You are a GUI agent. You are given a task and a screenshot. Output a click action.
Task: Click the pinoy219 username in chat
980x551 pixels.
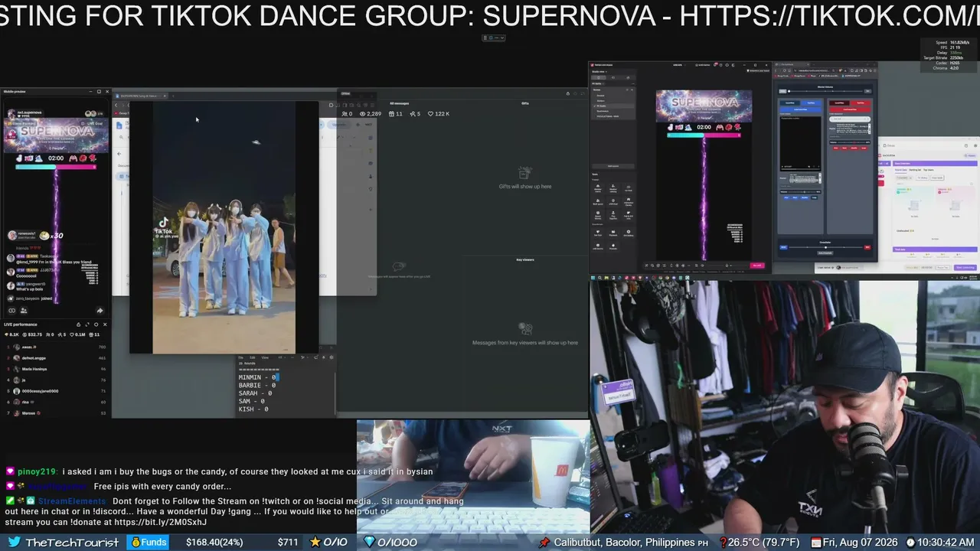(36, 472)
